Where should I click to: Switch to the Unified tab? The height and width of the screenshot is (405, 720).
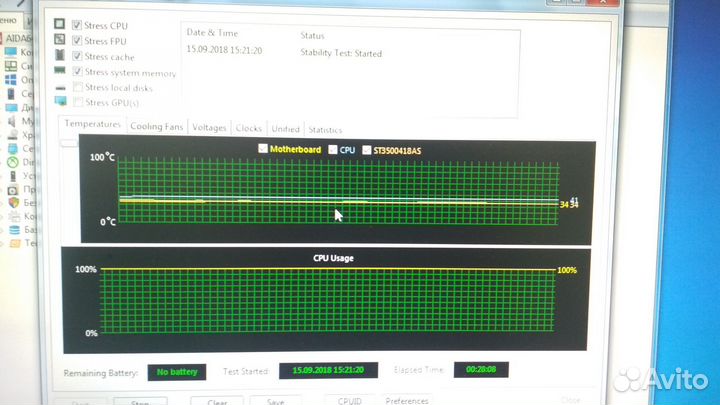(285, 129)
